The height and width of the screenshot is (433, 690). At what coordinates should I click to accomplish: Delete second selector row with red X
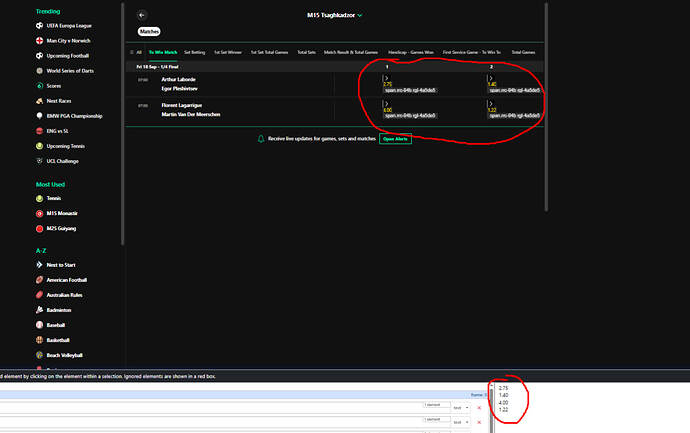[479, 422]
